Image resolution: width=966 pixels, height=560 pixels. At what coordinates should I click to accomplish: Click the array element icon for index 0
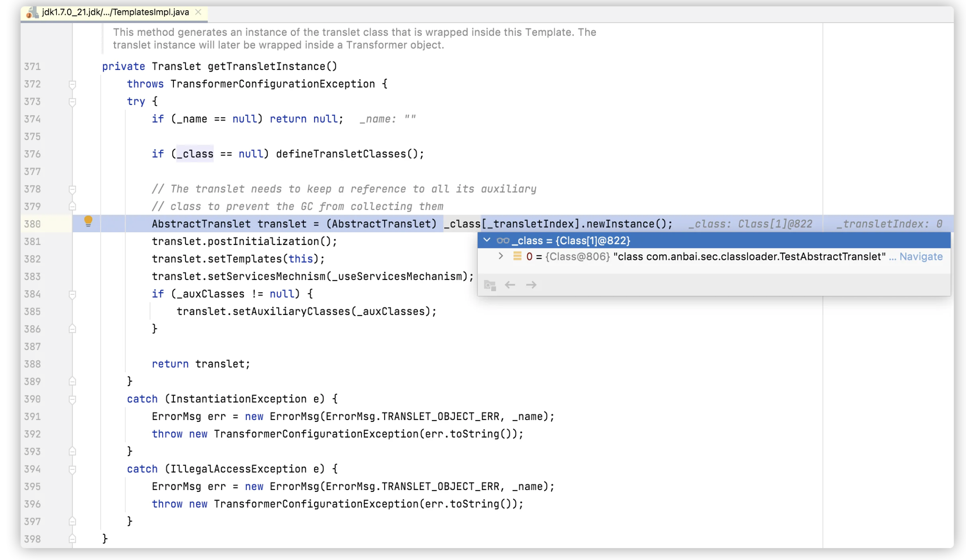pyautogui.click(x=517, y=257)
